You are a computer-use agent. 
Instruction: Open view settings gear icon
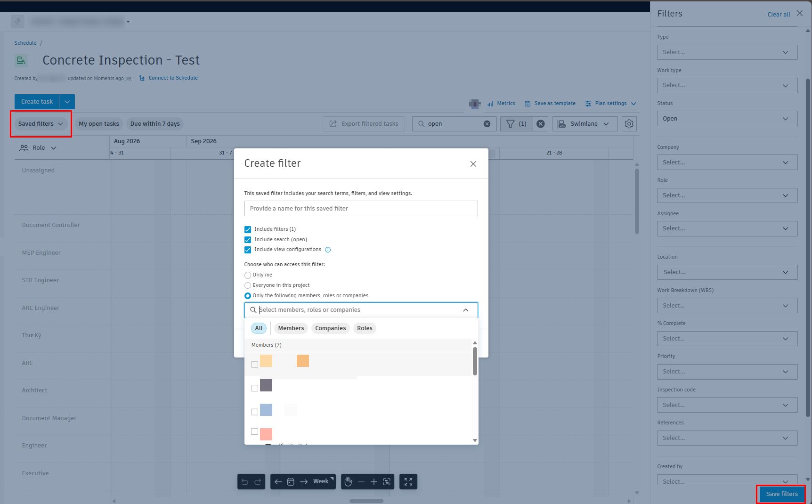[629, 124]
